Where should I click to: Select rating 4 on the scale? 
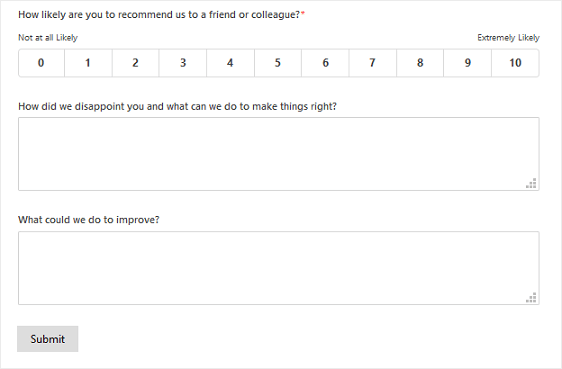pos(230,63)
